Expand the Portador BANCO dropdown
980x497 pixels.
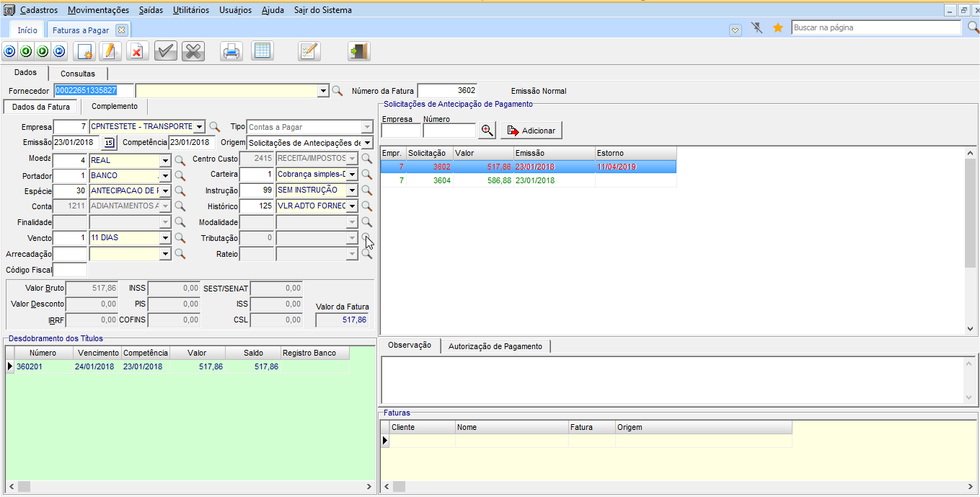click(x=165, y=176)
